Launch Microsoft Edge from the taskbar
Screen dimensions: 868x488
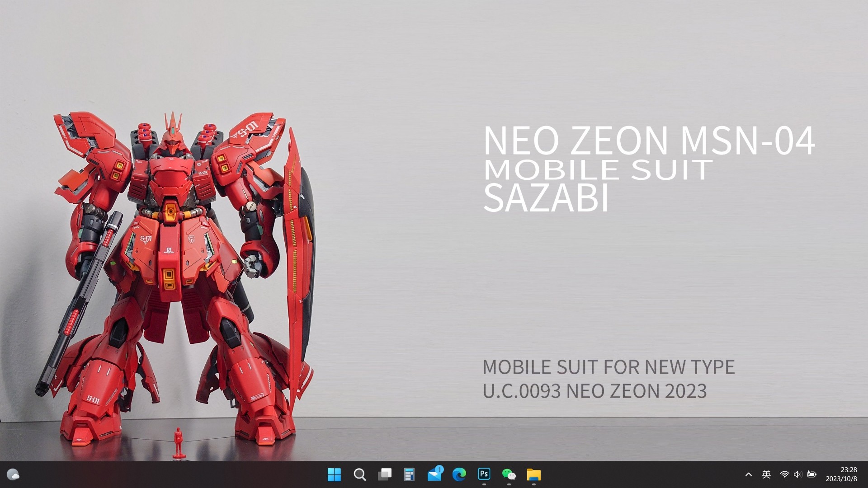click(x=459, y=474)
